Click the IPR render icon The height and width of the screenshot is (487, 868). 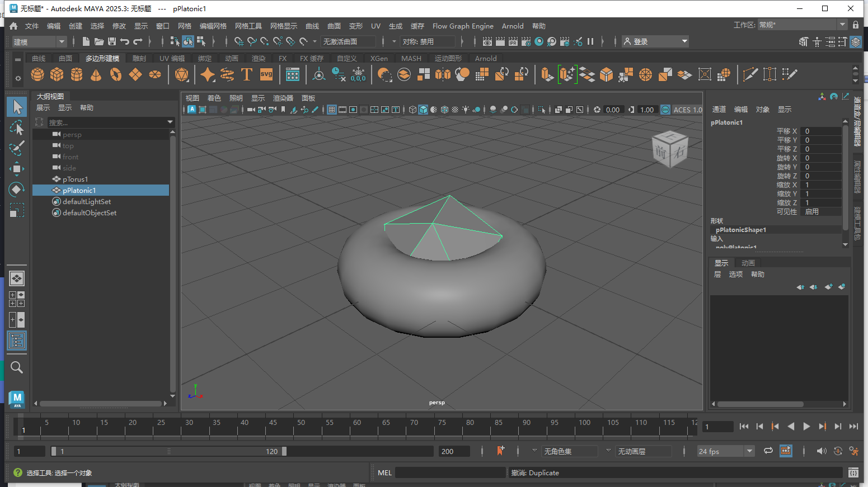pos(513,41)
